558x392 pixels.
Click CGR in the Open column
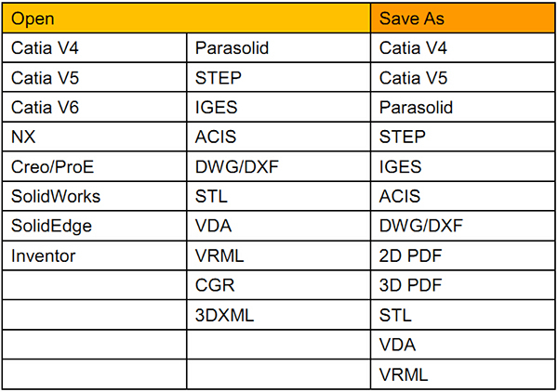[279, 285]
